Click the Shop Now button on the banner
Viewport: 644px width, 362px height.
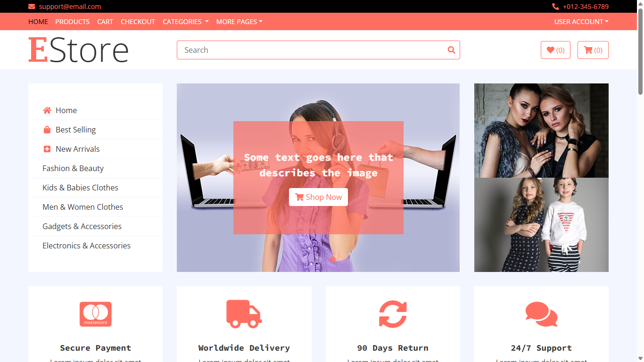318,197
